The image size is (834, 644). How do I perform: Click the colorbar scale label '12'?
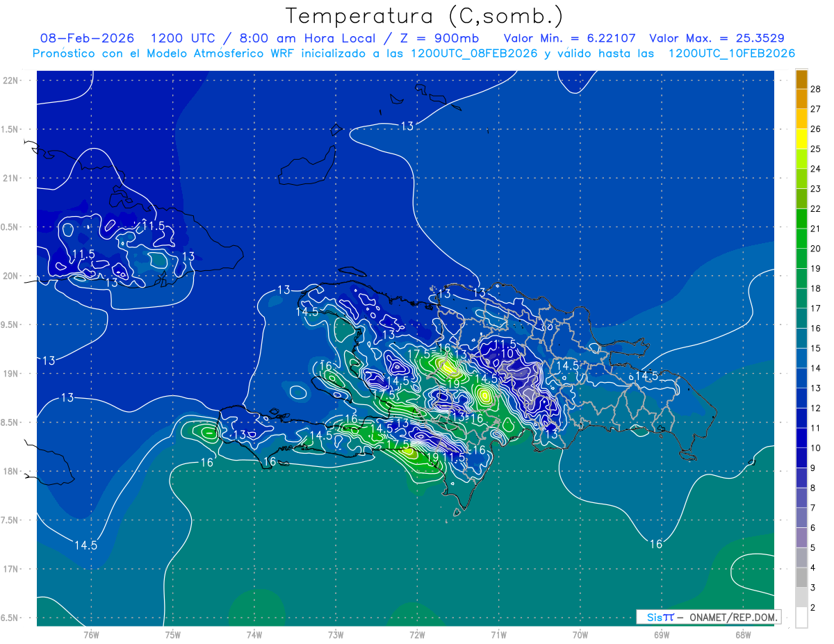tap(816, 408)
